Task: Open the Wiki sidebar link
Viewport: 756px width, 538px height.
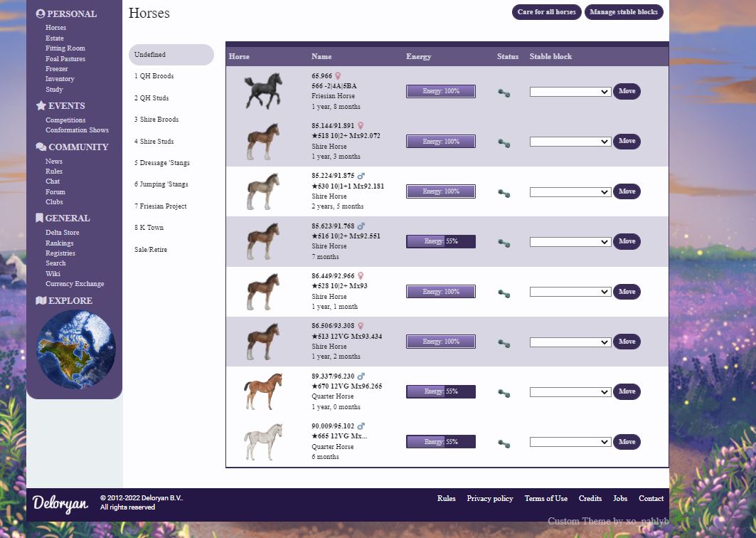Action: point(53,273)
